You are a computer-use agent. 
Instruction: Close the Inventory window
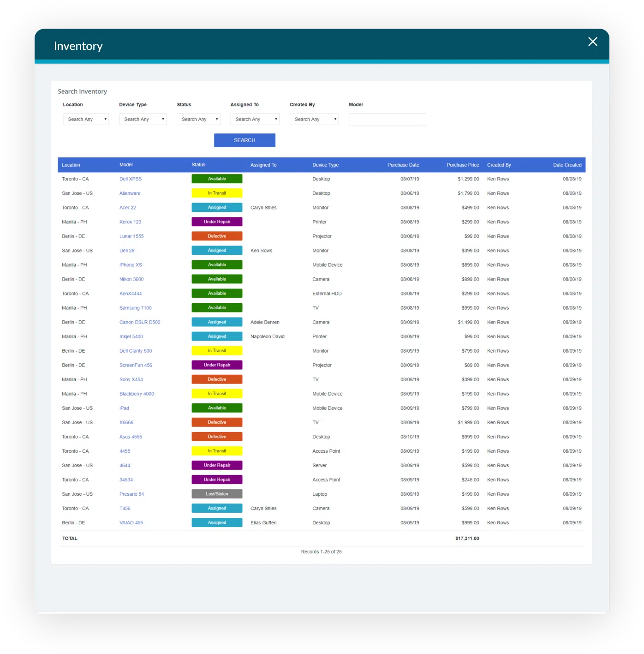pos(592,42)
